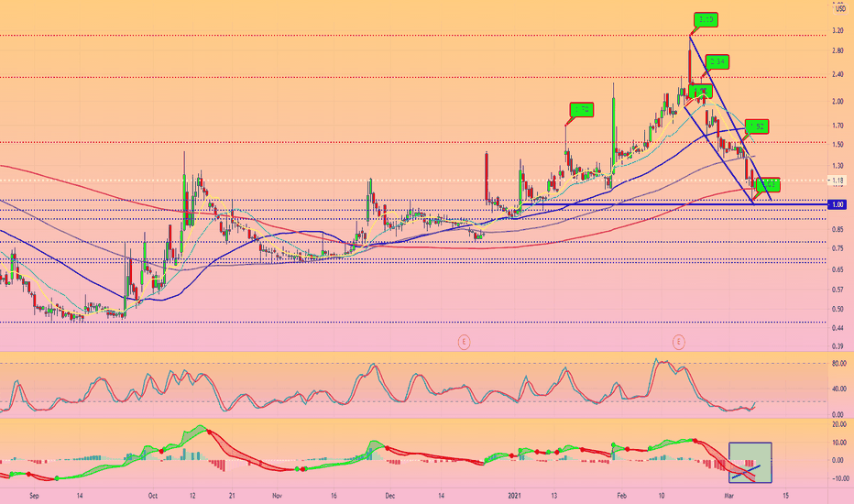Click the 13 date label after 2021
Image resolution: width=854 pixels, height=504 pixels.
point(553,496)
